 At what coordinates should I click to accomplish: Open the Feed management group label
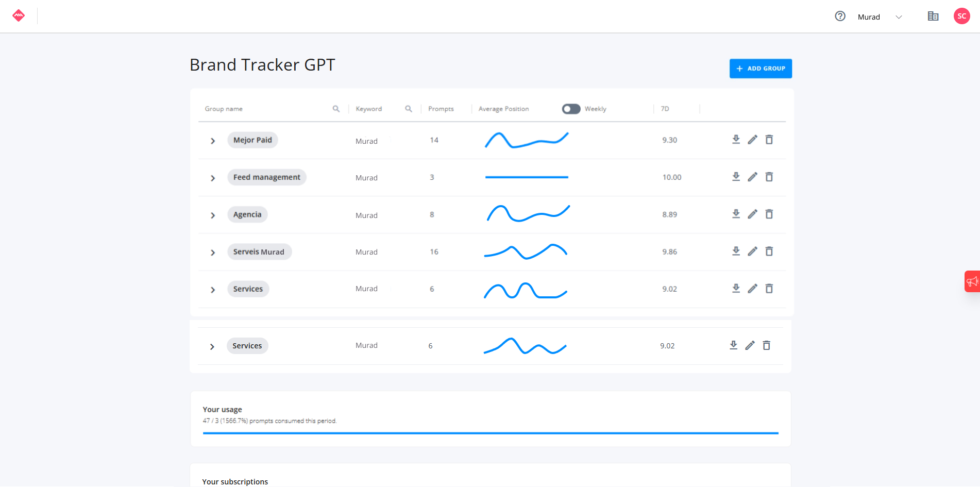267,177
